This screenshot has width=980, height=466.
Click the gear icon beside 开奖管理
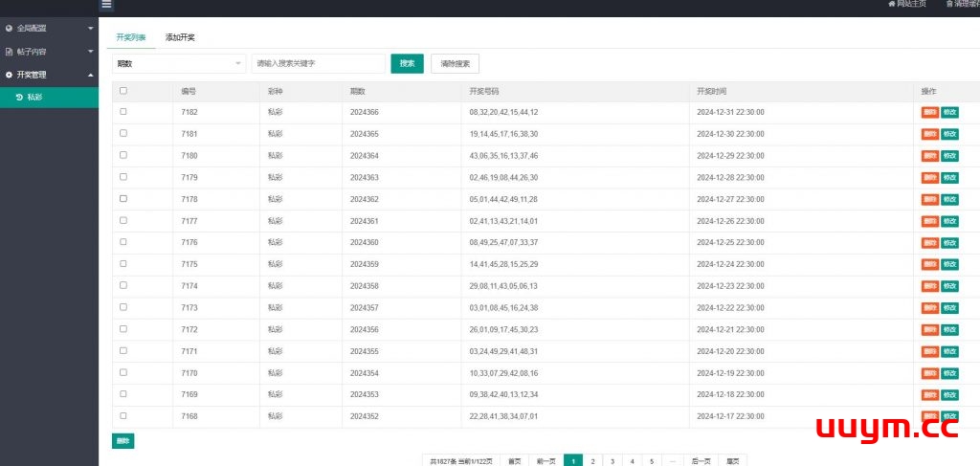click(10, 75)
